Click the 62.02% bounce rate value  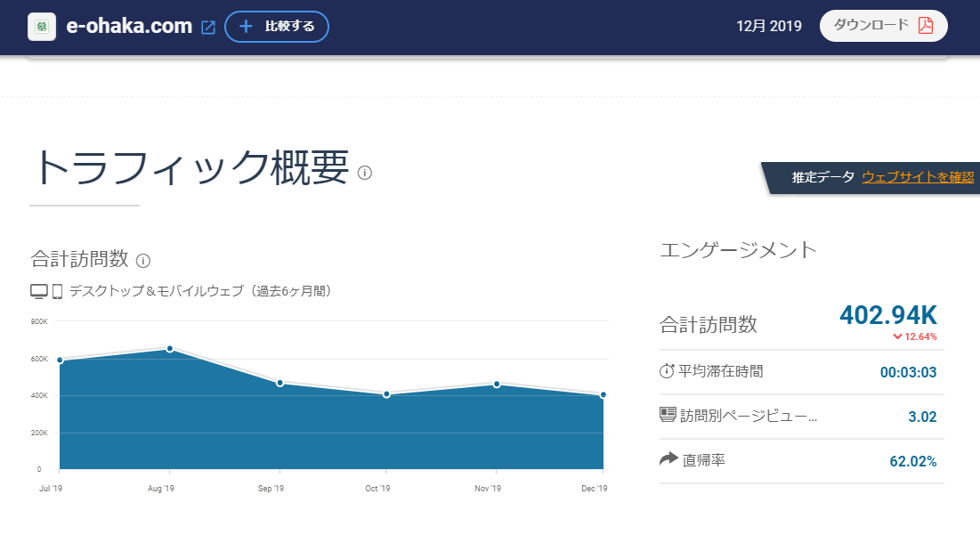pyautogui.click(x=913, y=462)
